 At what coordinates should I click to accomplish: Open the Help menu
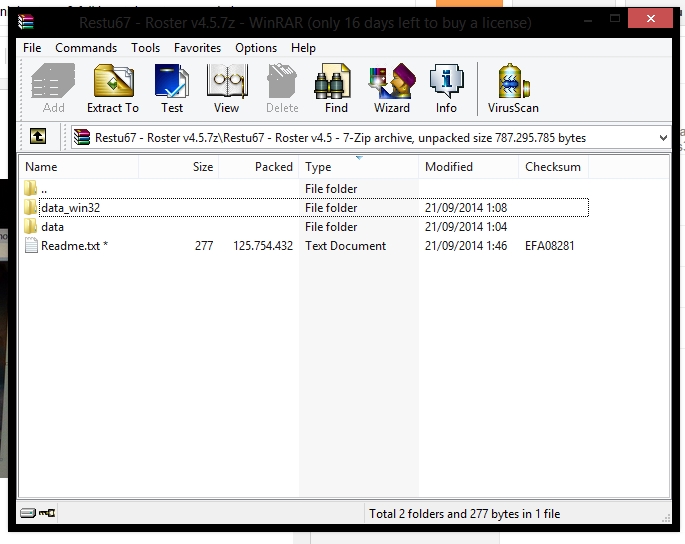(303, 48)
